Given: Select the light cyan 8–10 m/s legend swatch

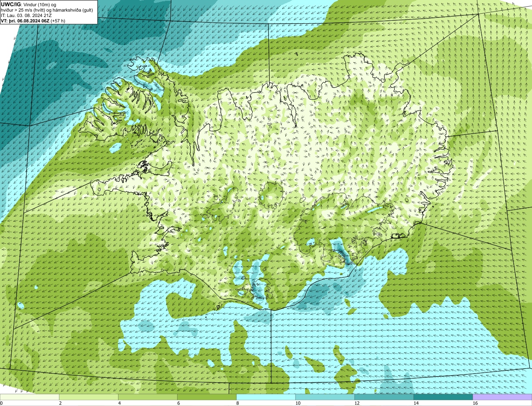Looking at the screenshot, I should click(266, 397).
